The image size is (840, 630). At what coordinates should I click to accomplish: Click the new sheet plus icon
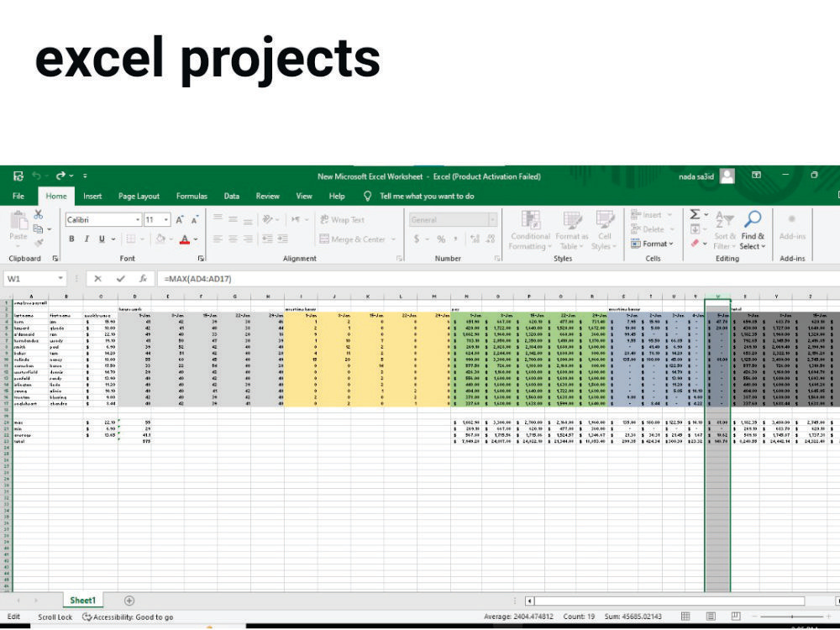coord(129,601)
